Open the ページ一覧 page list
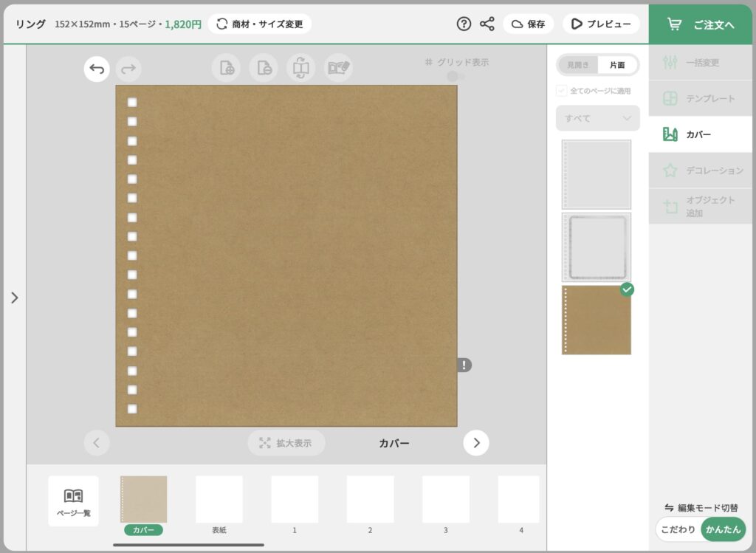This screenshot has height=553, width=756. (73, 501)
